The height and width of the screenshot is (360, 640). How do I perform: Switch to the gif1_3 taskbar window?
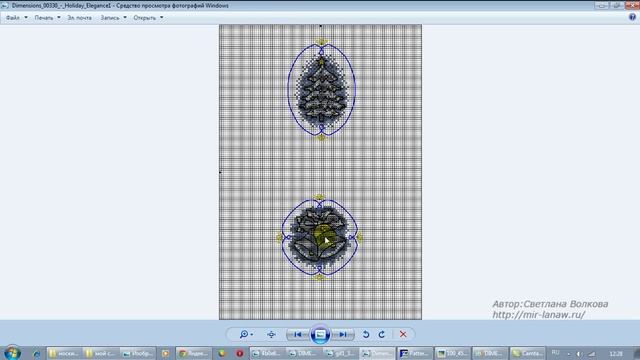(341, 353)
